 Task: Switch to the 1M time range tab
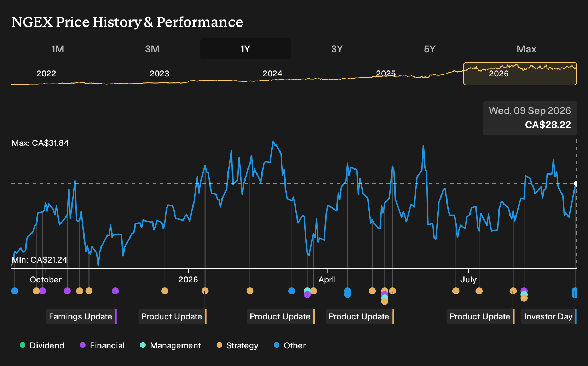(x=58, y=49)
